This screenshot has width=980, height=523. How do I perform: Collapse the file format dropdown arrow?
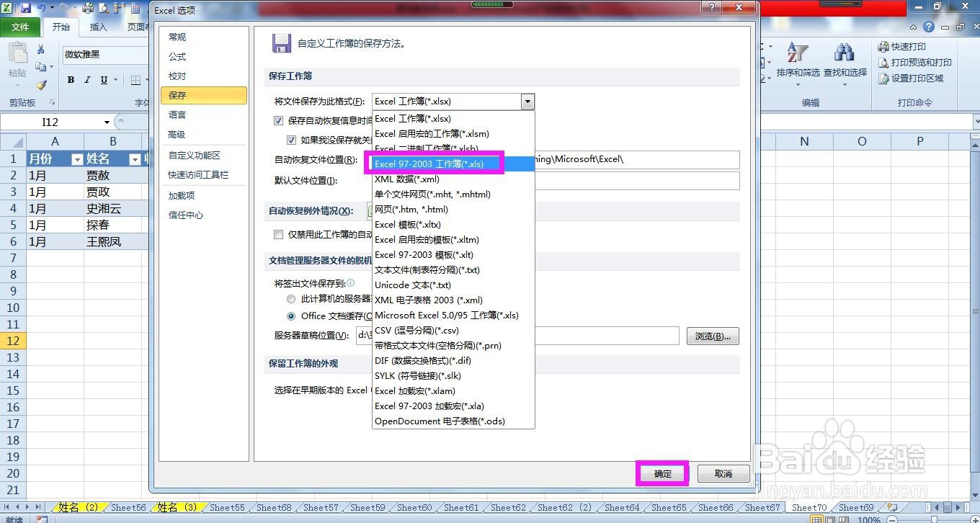tap(527, 102)
